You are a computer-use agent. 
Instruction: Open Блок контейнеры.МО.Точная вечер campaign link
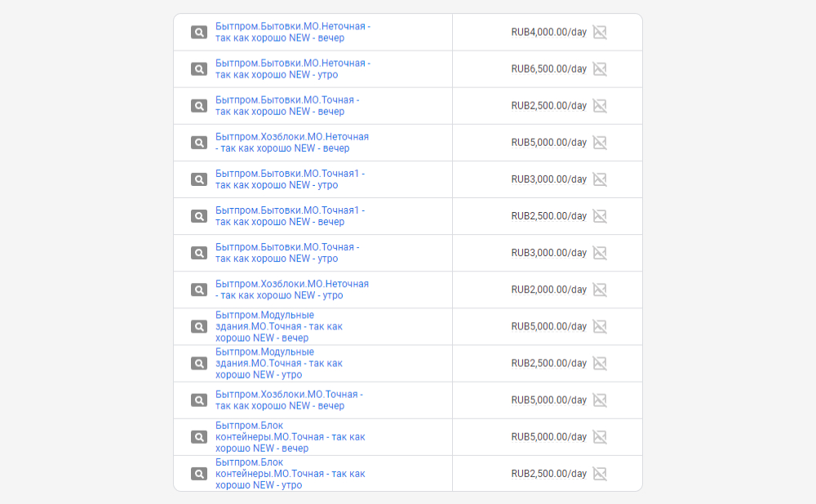[290, 436]
